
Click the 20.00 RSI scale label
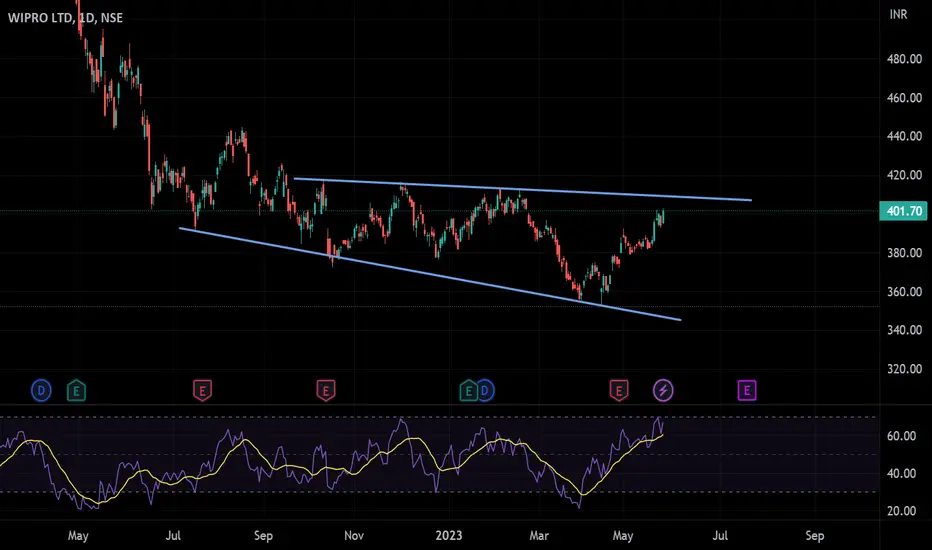[x=901, y=511]
